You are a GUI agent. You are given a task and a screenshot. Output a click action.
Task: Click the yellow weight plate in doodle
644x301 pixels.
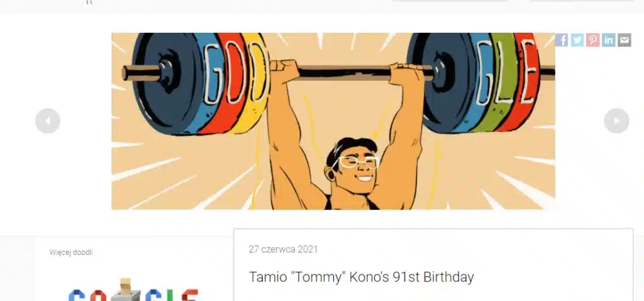pos(255,82)
